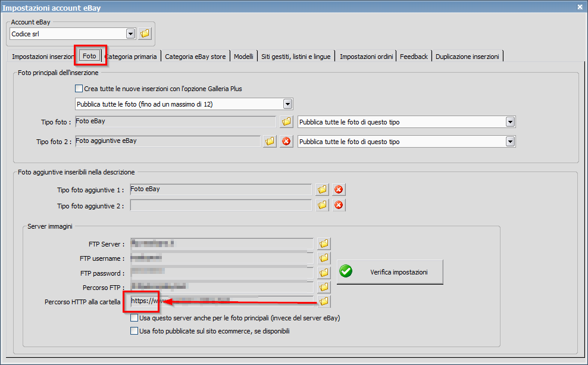Viewport: 588px width, 365px height.
Task: Click the Tipo foto field showing Foto eBay
Action: tap(176, 121)
